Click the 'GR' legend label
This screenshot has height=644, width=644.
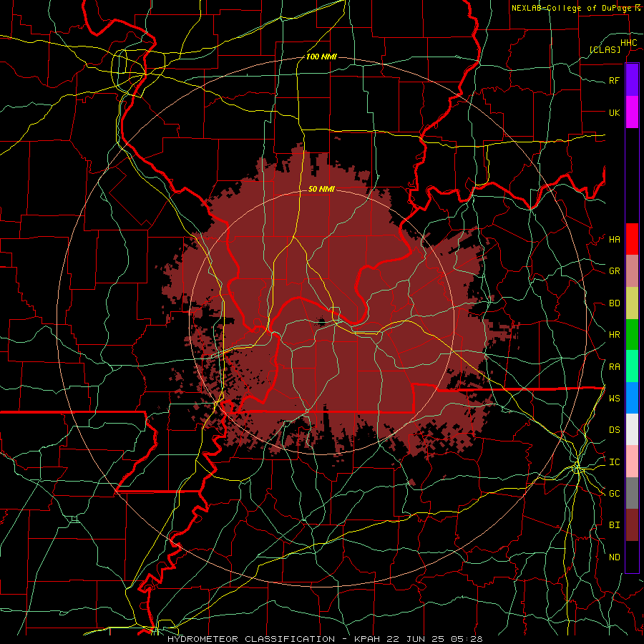(615, 271)
